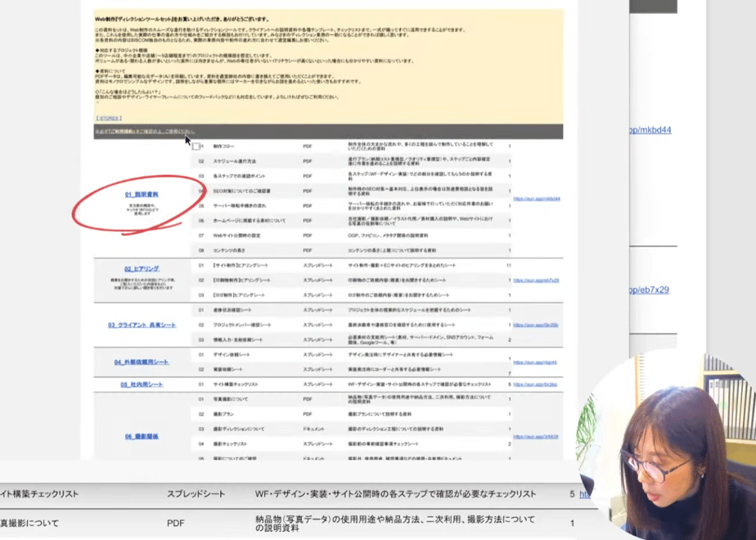
Task: Click enlarged PDF text in bottom strip
Action: 175,524
